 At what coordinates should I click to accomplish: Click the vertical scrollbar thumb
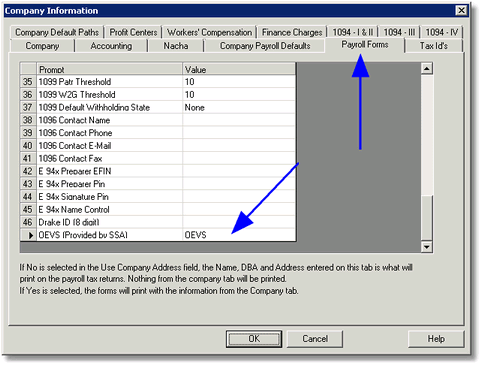coord(427,218)
